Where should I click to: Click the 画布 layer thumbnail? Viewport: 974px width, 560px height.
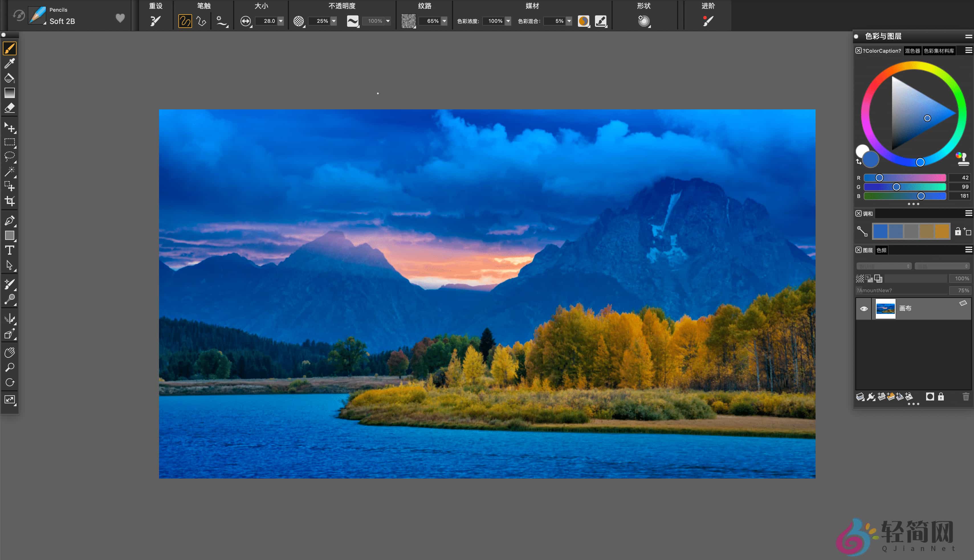point(885,308)
